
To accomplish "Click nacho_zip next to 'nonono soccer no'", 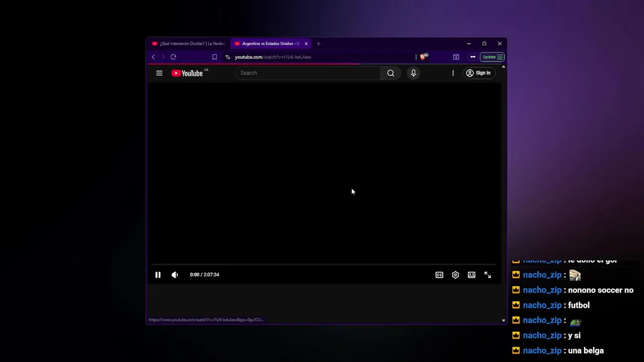I will click(x=542, y=290).
